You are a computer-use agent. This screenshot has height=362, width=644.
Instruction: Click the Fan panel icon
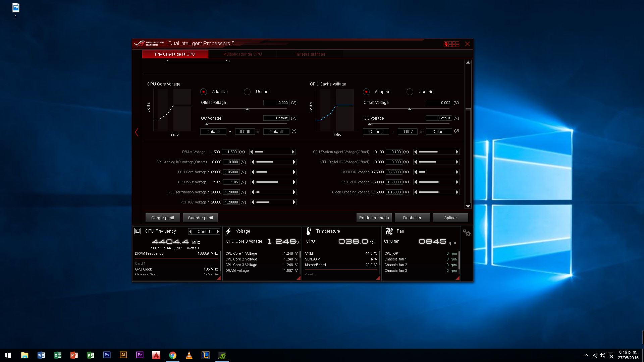click(389, 231)
